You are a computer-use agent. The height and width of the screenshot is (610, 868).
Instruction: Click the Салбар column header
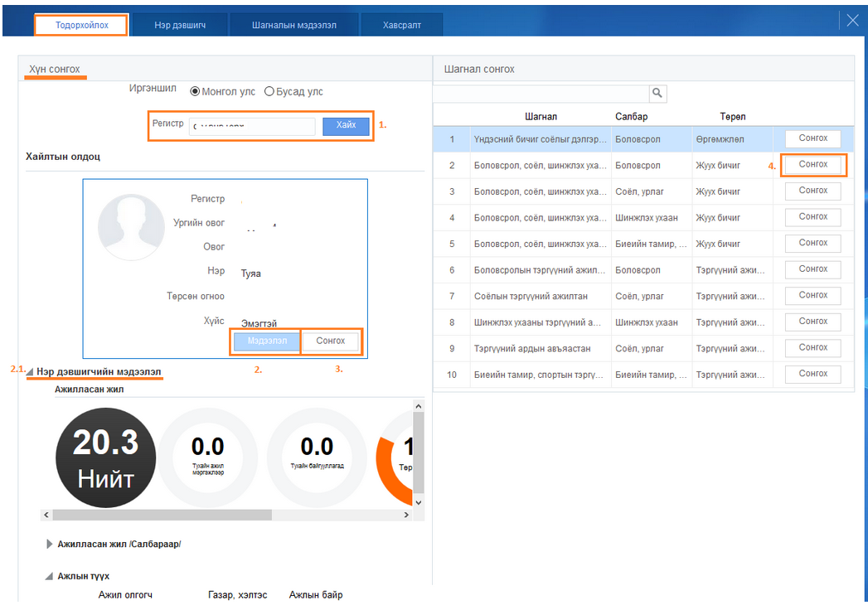tap(631, 117)
